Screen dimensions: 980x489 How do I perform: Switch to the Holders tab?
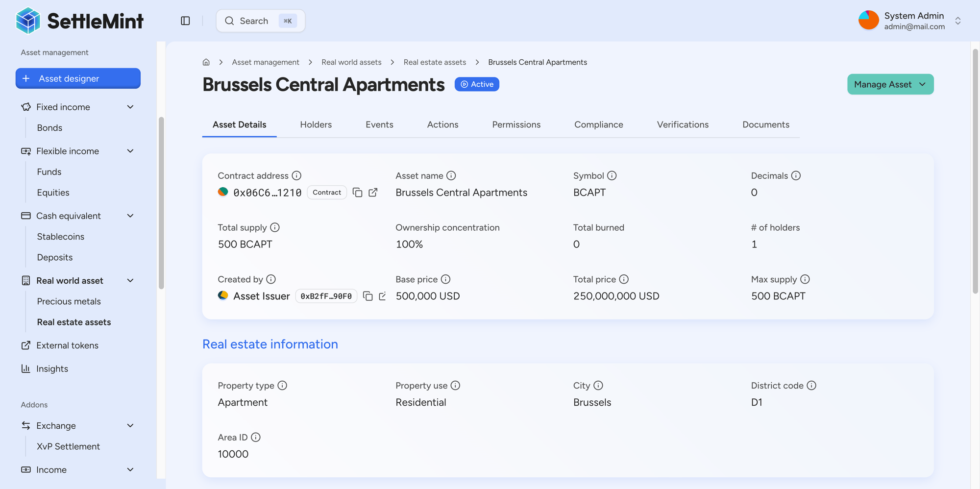(x=316, y=125)
